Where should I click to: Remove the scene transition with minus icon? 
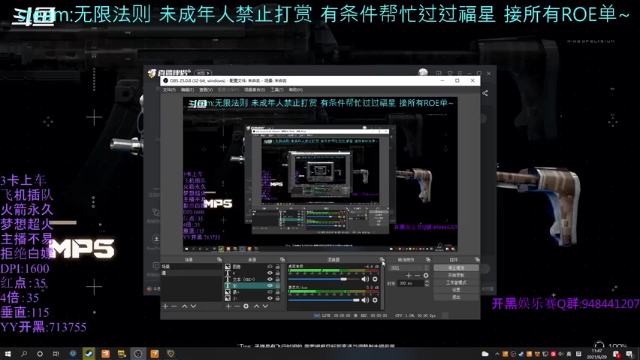coord(417,276)
